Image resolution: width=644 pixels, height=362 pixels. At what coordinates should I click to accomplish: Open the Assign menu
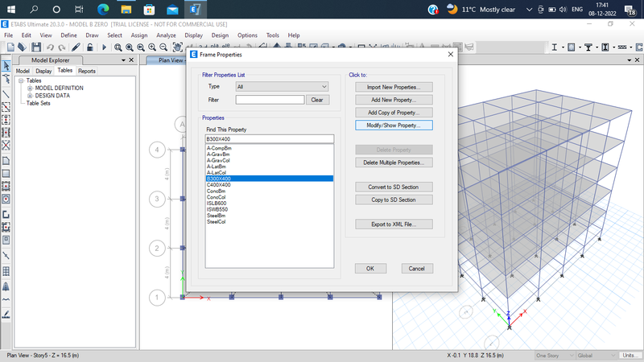point(138,35)
